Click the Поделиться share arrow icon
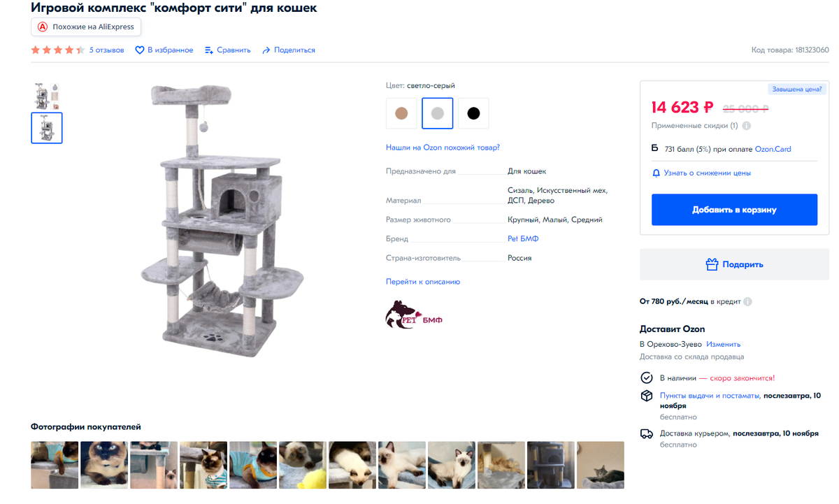 coord(266,50)
